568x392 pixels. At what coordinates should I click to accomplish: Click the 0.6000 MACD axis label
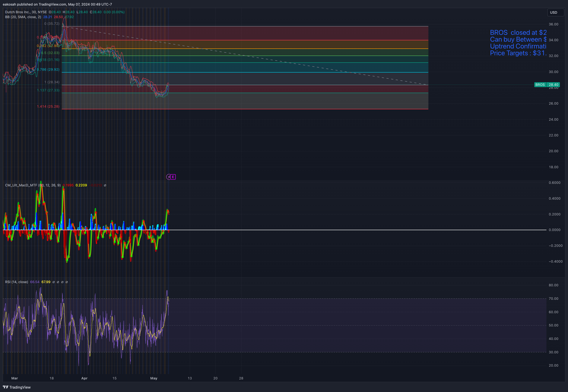[555, 183]
